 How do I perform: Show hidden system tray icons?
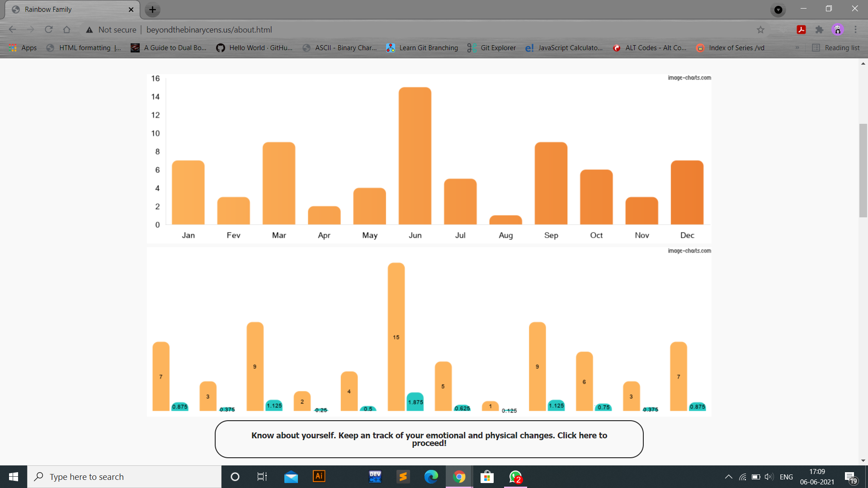[728, 477]
